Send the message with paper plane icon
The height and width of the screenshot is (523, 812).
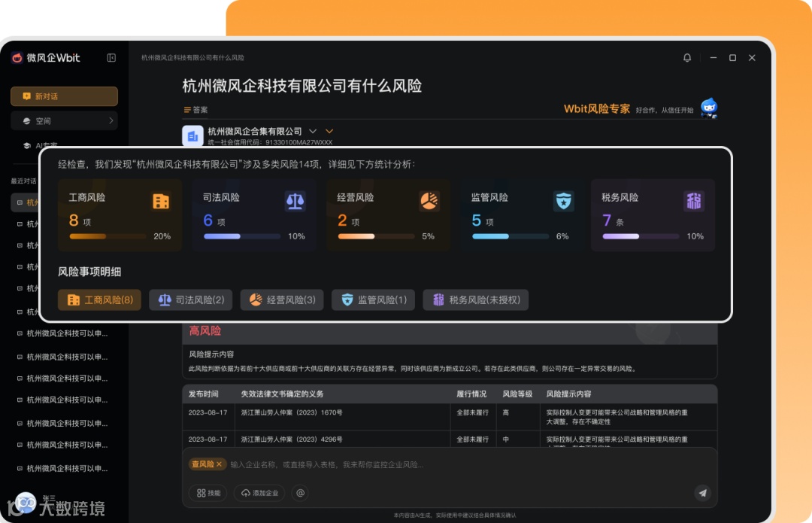(703, 493)
